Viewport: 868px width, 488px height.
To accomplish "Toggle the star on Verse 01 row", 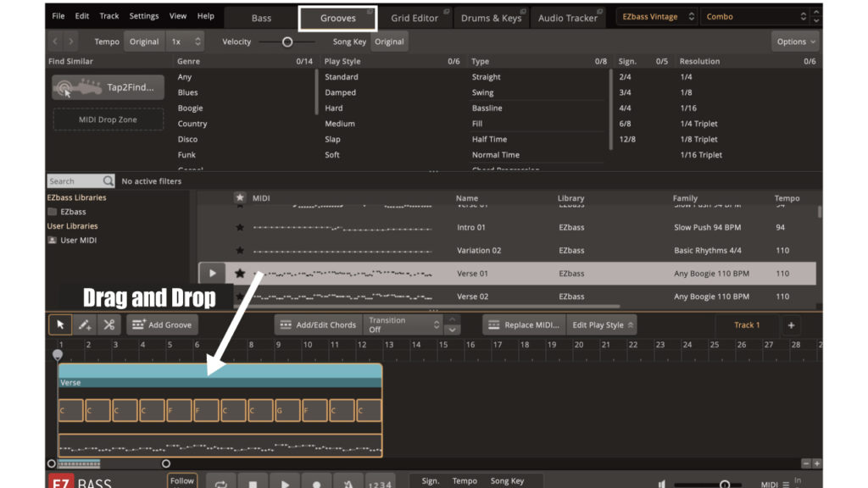I will 240,274.
